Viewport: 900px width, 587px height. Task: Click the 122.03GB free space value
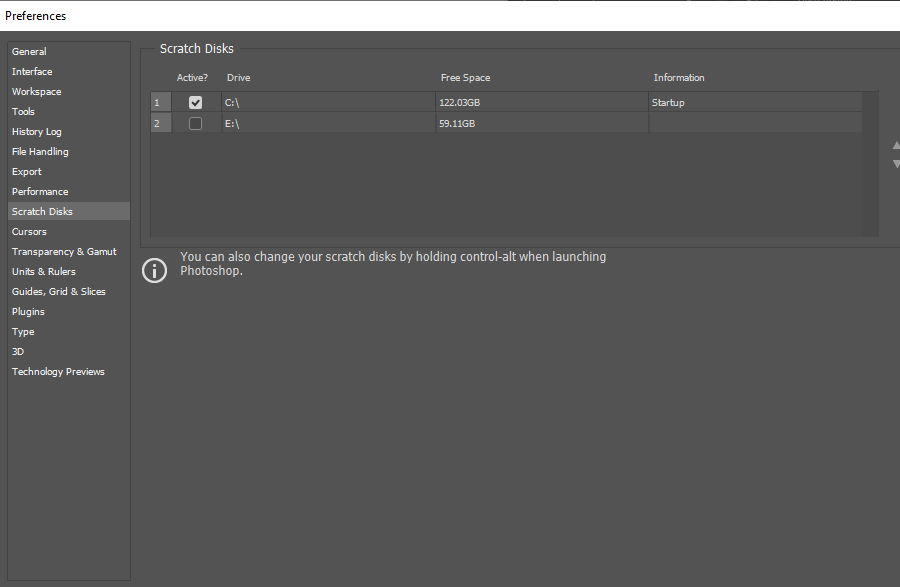tap(459, 103)
